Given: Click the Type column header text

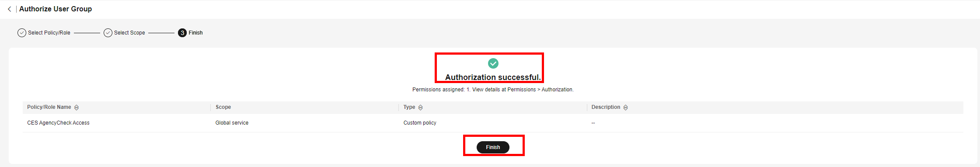Looking at the screenshot, I should coord(409,107).
